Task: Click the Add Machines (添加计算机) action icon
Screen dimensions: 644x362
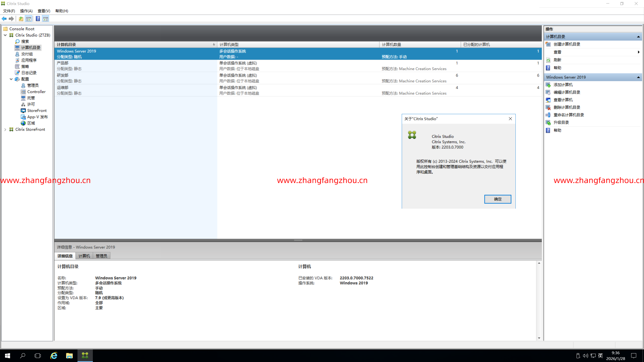Action: point(548,85)
